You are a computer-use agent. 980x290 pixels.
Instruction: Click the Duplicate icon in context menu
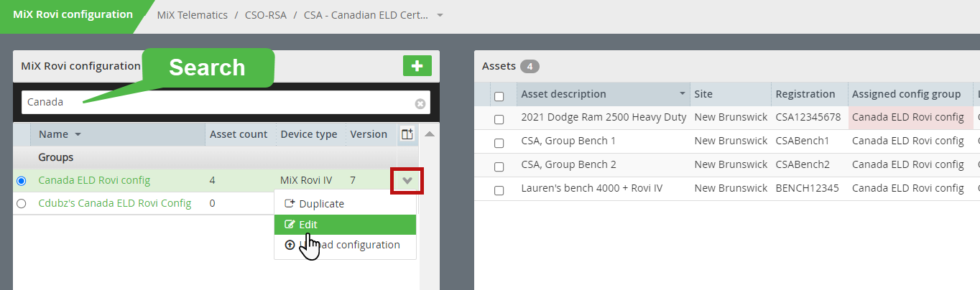tap(290, 204)
